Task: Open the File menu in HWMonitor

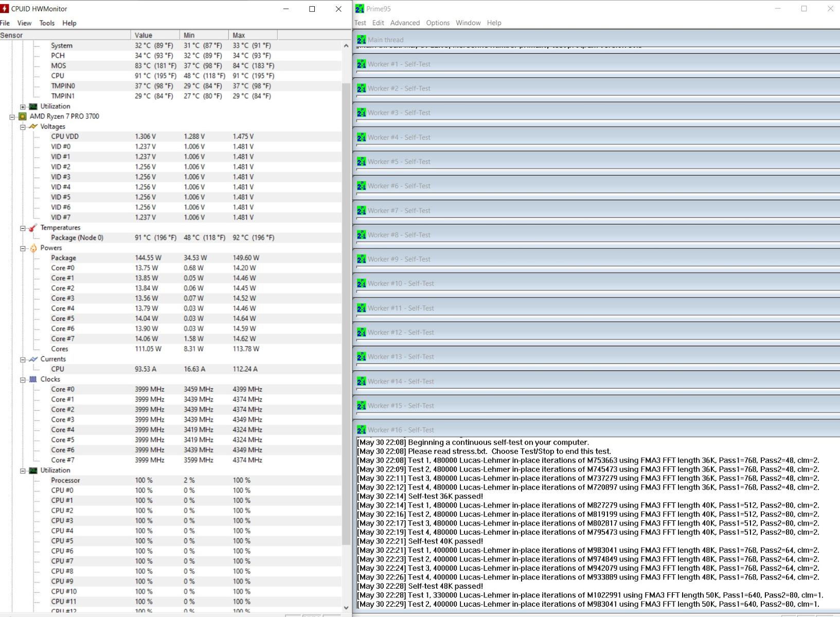Action: point(5,23)
